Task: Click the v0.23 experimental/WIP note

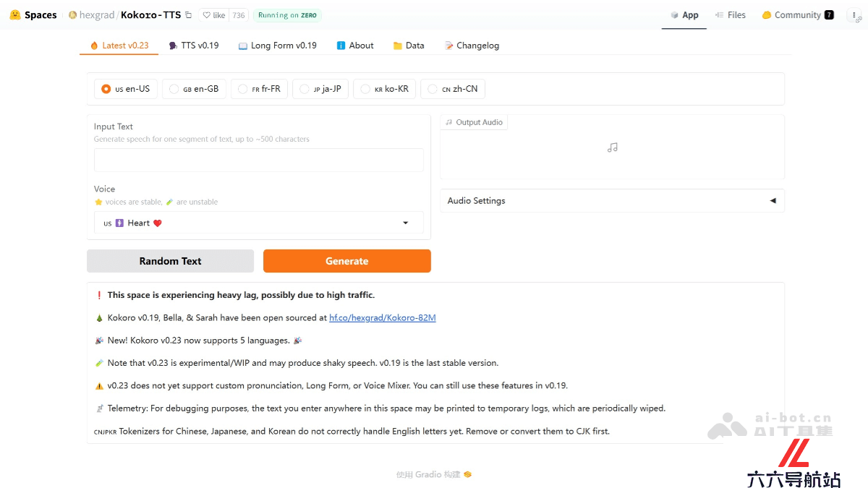Action: tap(297, 363)
